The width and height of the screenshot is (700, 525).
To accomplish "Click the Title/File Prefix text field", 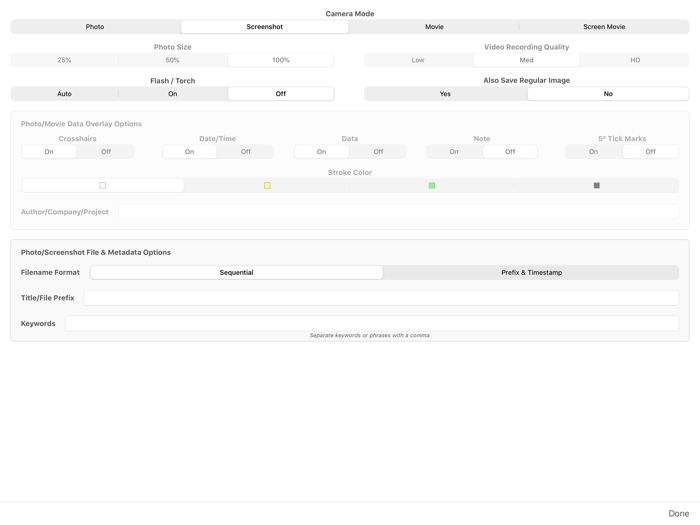I will 381,298.
